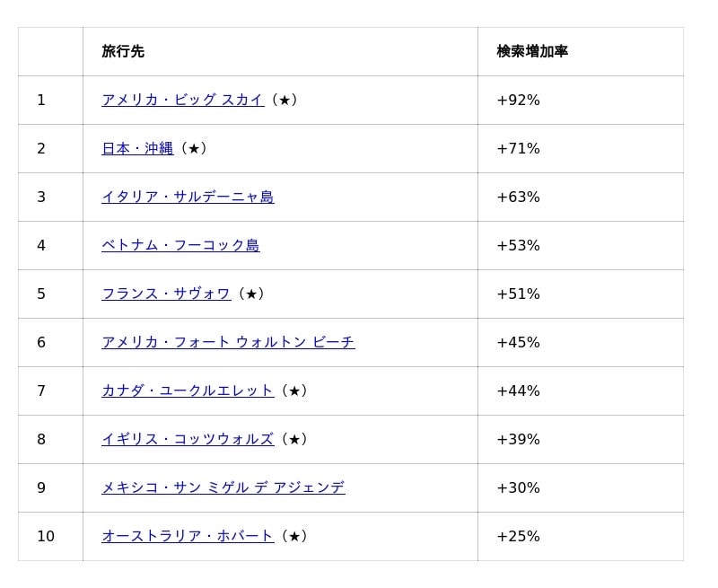This screenshot has width=718, height=588.
Task: Click the 旅行先 column header
Action: pyautogui.click(x=123, y=52)
